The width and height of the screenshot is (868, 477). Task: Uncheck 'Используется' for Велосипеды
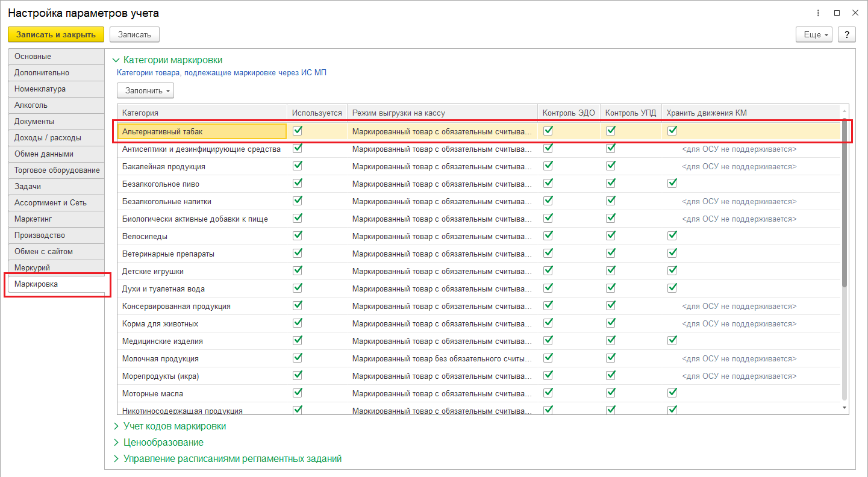(x=298, y=235)
